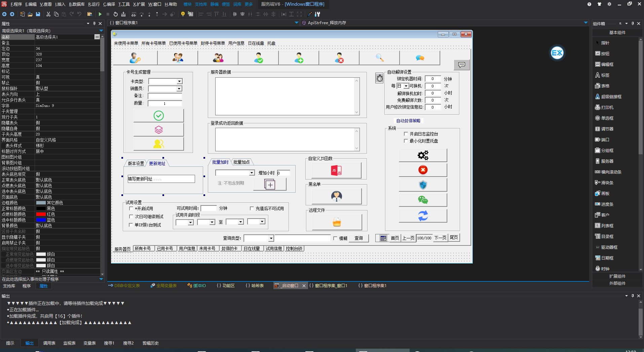The image size is (644, 352).
Task: Click the add user plus icon
Action: (299, 58)
